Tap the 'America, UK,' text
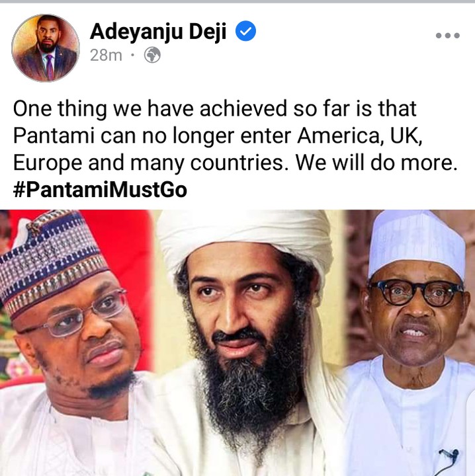Viewport: 475px width, 476px height. tap(360, 136)
